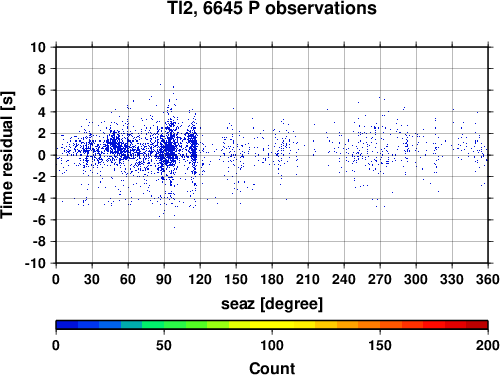Click the plot title 'TI2, 6645 P observations'
This screenshot has width=500, height=375.
272,8
